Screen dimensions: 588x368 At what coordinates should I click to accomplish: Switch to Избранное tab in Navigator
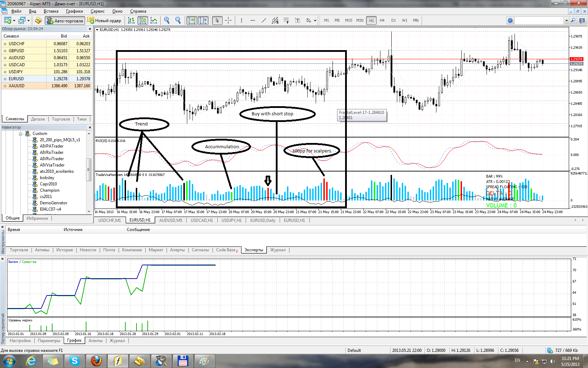click(37, 218)
